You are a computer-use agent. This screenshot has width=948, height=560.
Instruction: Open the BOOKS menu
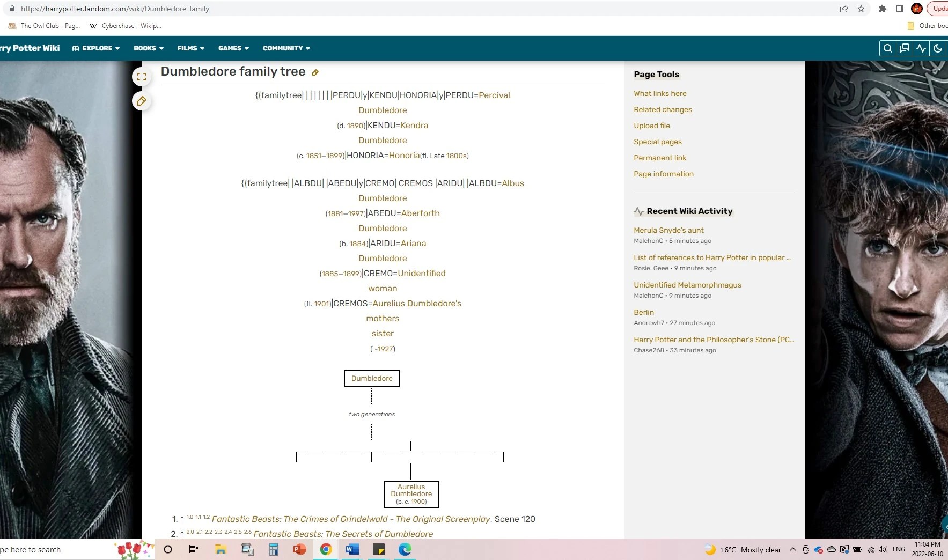click(x=148, y=48)
